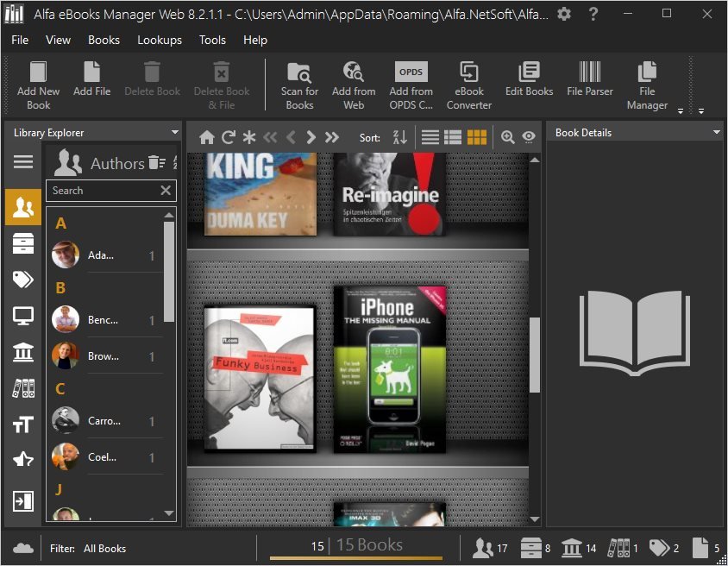Click the All Books filter label
The width and height of the screenshot is (728, 566).
104,548
